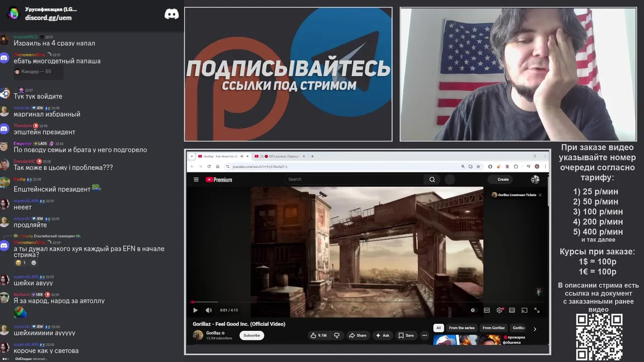
Task: Subscribe to the Gorillaz channel
Action: coord(252,335)
